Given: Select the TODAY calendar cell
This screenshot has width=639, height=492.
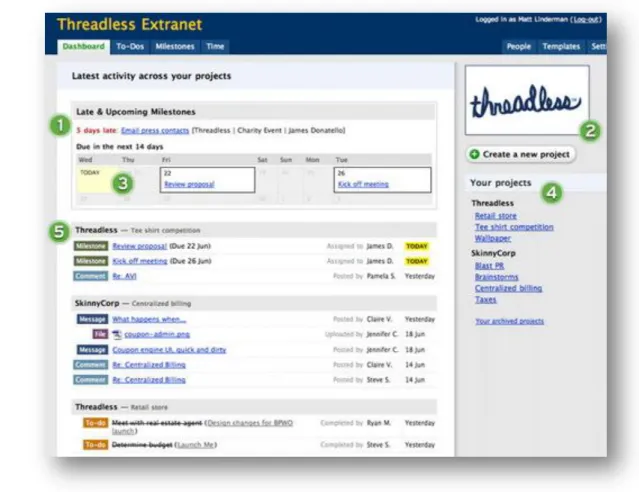Looking at the screenshot, I should 96,180.
